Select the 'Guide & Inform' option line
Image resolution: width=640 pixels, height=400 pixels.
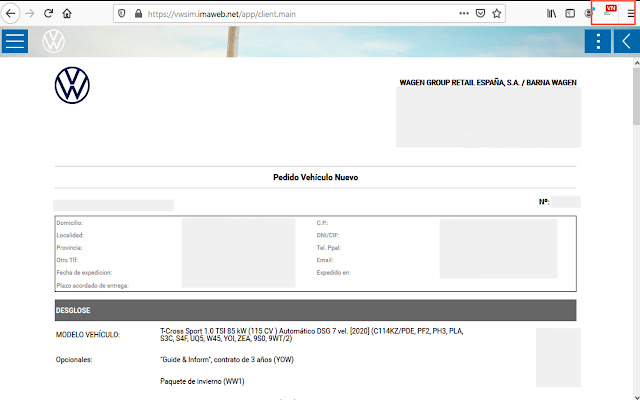[x=227, y=360]
